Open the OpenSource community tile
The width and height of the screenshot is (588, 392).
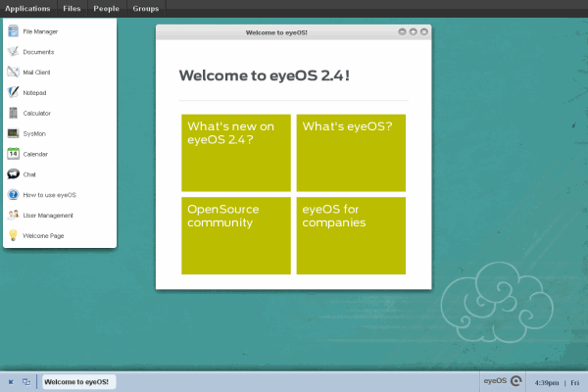click(x=236, y=235)
